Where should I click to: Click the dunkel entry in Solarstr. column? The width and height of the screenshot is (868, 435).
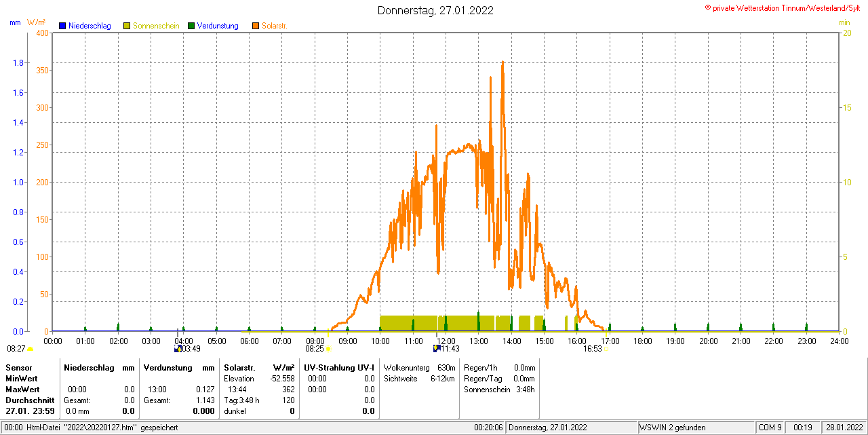pyautogui.click(x=235, y=411)
